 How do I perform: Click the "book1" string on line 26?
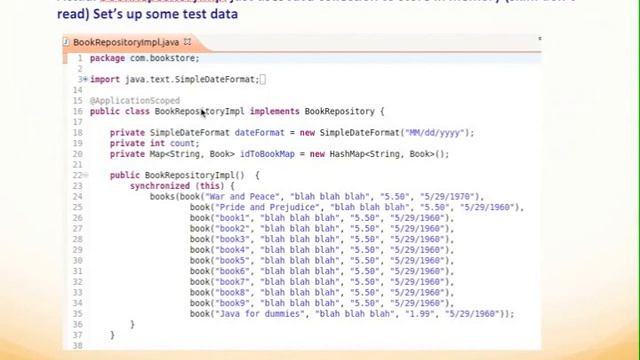232,218
